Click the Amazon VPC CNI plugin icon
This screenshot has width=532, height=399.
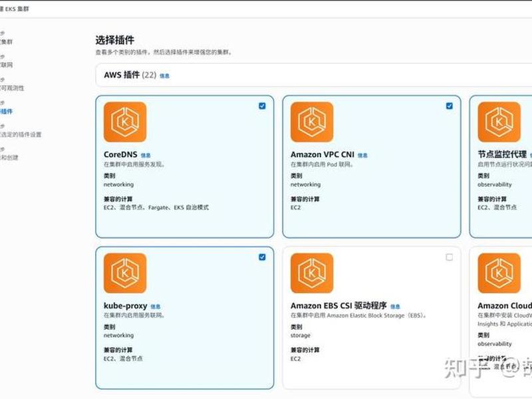(x=312, y=122)
